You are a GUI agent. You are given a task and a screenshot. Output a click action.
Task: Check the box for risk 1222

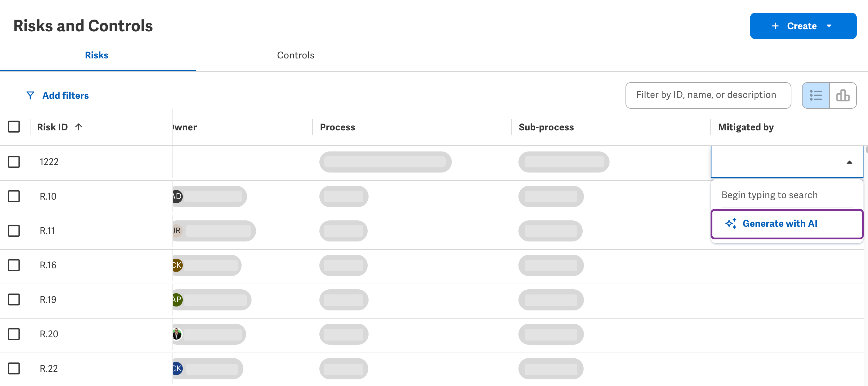click(x=14, y=162)
